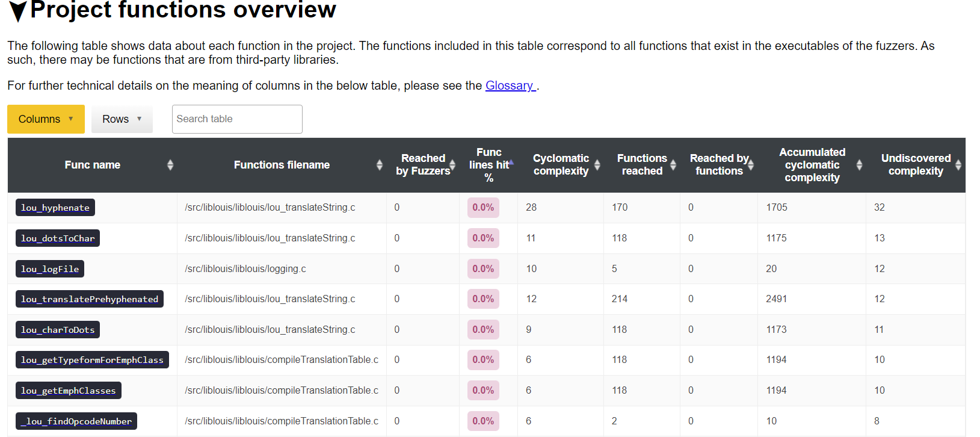Sort by Reached by functions arrows
This screenshot has height=437, width=980.
coord(751,165)
